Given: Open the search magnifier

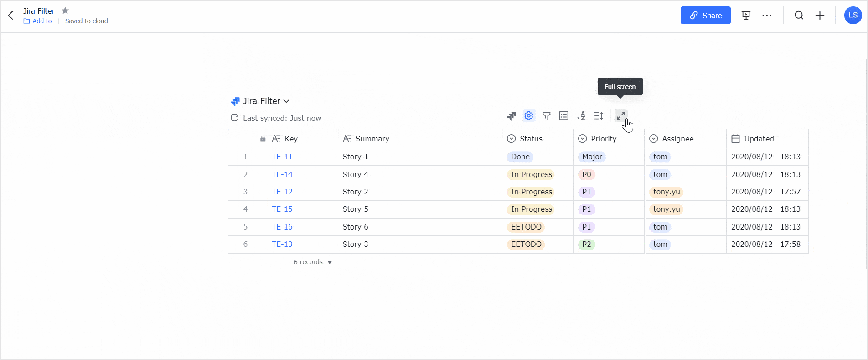Looking at the screenshot, I should [x=799, y=16].
